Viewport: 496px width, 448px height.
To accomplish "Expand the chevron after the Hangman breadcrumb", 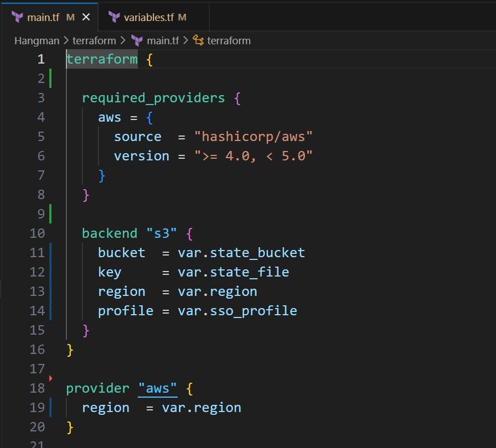I will pos(66,40).
